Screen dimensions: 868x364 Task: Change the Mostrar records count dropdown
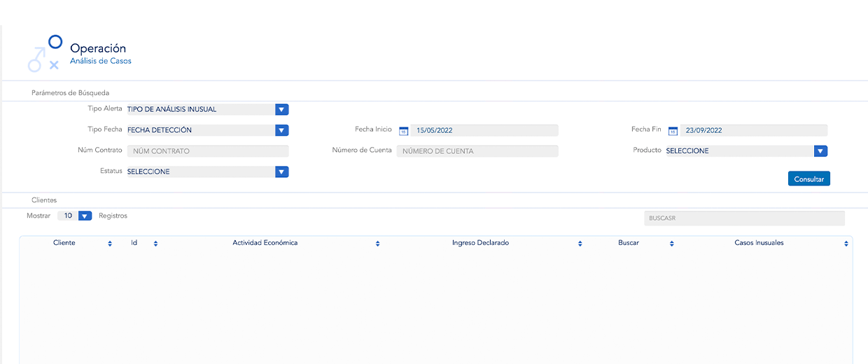(85, 216)
